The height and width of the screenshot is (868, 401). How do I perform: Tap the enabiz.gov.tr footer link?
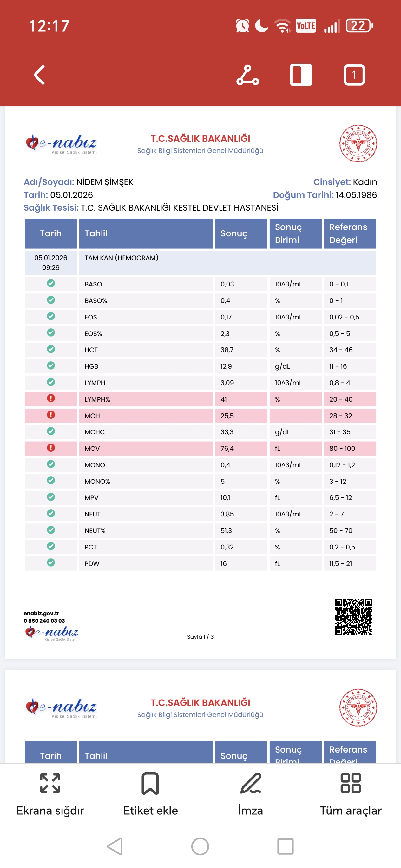[42, 613]
